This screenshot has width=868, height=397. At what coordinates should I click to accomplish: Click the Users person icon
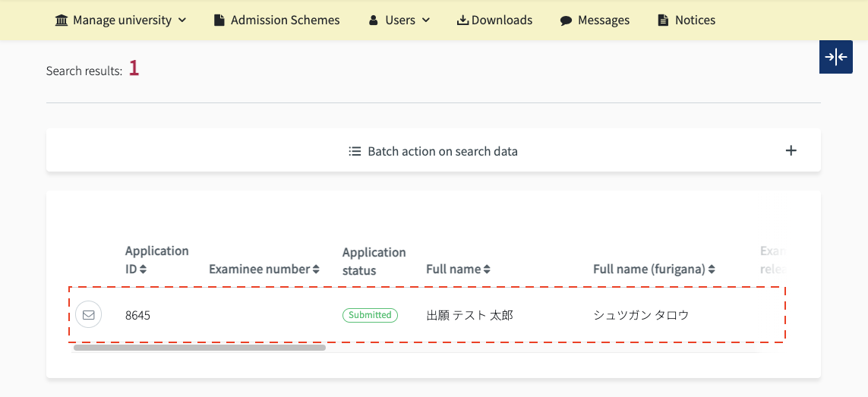click(x=374, y=20)
